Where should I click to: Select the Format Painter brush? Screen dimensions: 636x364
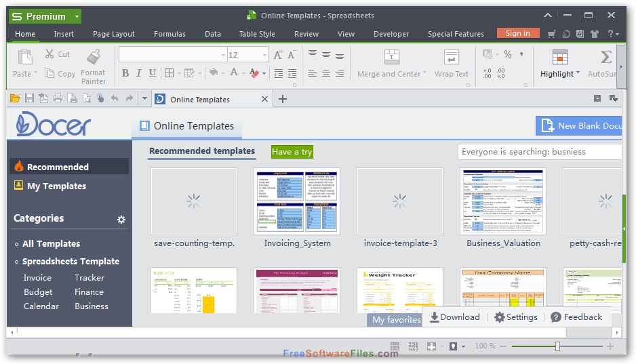click(x=94, y=57)
